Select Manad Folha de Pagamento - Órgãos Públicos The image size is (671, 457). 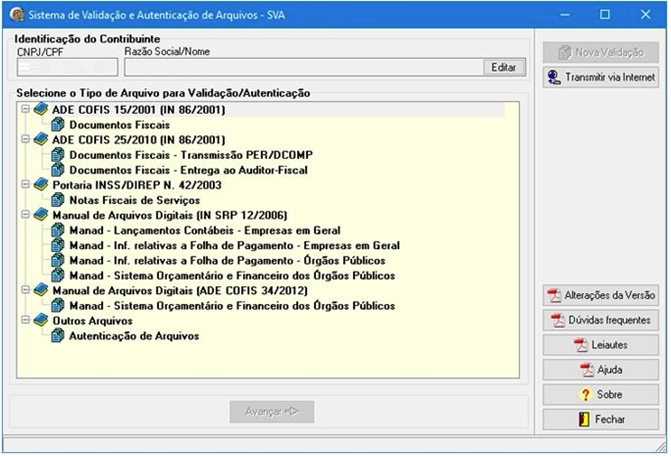pyautogui.click(x=227, y=261)
